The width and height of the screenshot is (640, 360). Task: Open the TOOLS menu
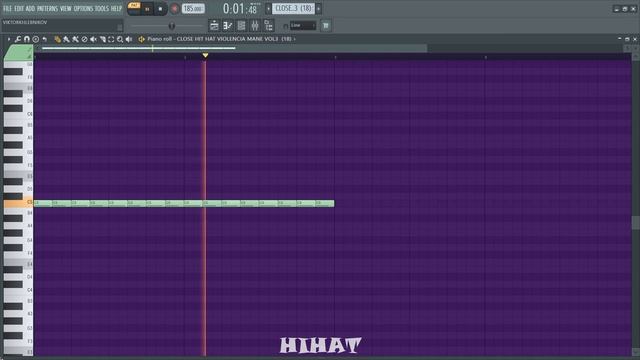coord(102,8)
